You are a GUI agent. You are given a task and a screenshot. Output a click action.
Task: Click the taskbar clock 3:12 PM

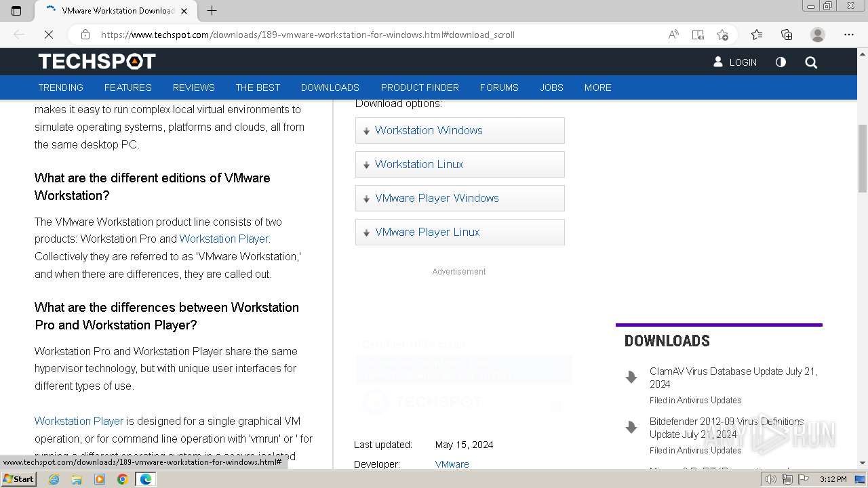pos(833,480)
